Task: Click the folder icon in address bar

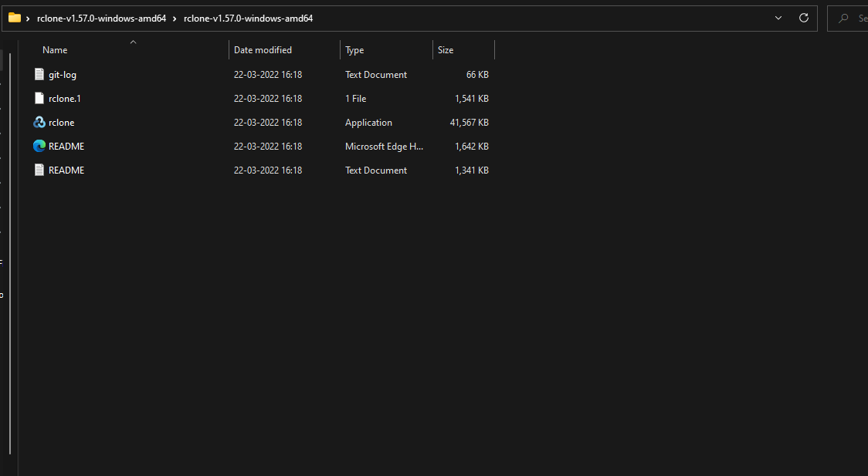Action: 15,19
